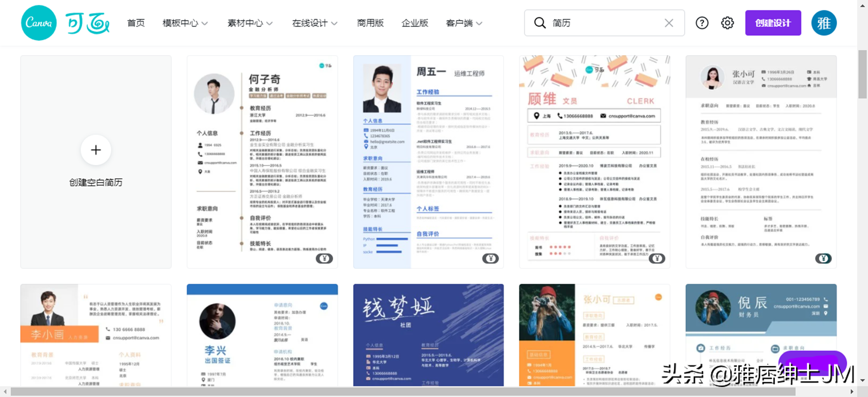Open the 钱梦娅 blue resume template
The width and height of the screenshot is (868, 397).
tap(428, 334)
